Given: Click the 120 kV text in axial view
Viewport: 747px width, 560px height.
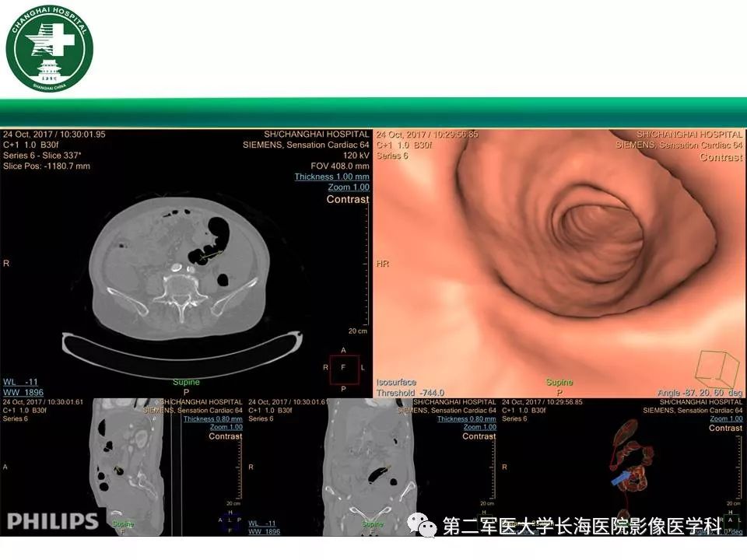Looking at the screenshot, I should tap(356, 156).
